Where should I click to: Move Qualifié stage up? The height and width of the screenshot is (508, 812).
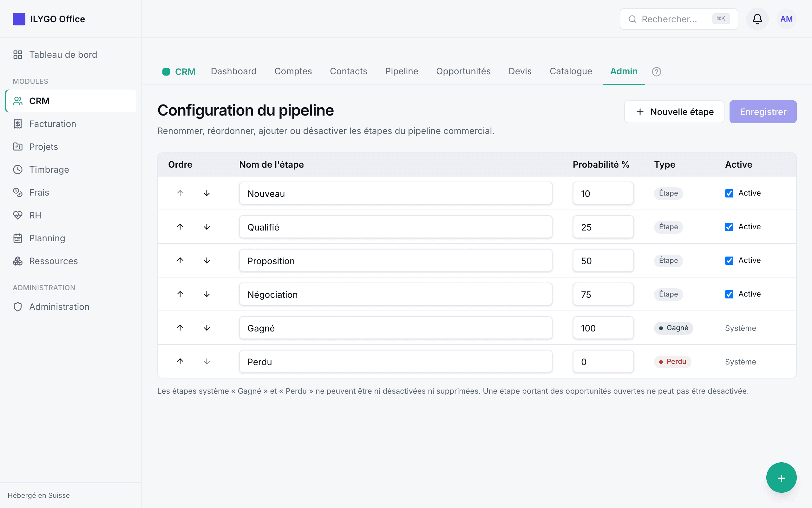(180, 227)
